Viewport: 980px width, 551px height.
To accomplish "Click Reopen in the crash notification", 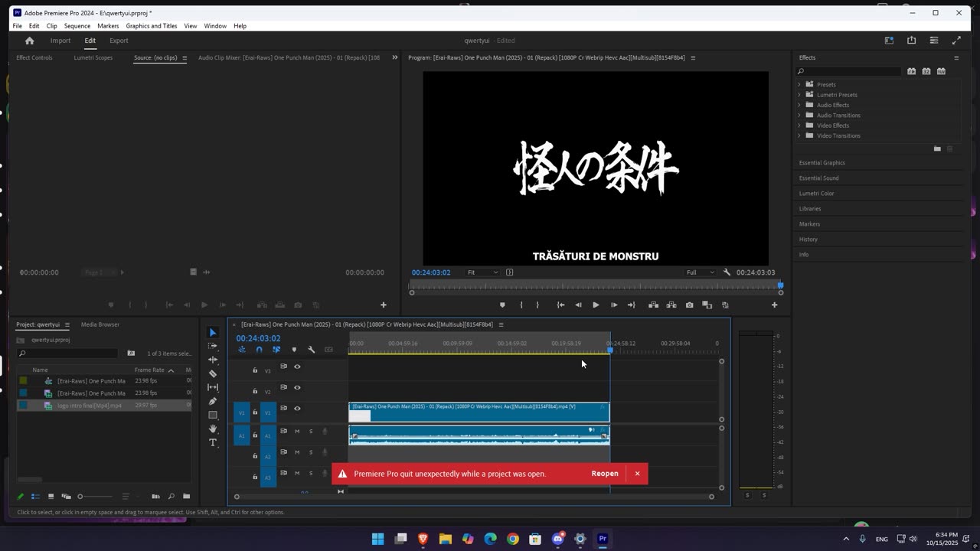I will [x=604, y=474].
